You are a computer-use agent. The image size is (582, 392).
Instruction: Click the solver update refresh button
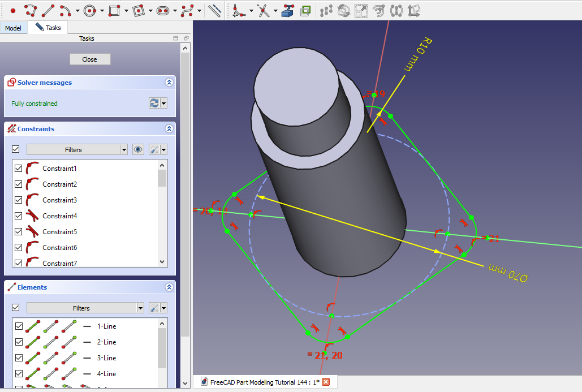tap(154, 103)
